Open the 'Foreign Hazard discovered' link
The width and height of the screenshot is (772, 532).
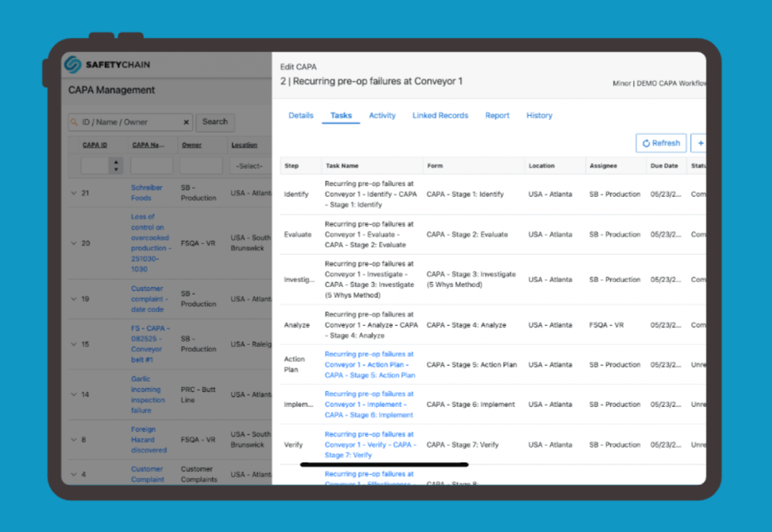coord(149,439)
